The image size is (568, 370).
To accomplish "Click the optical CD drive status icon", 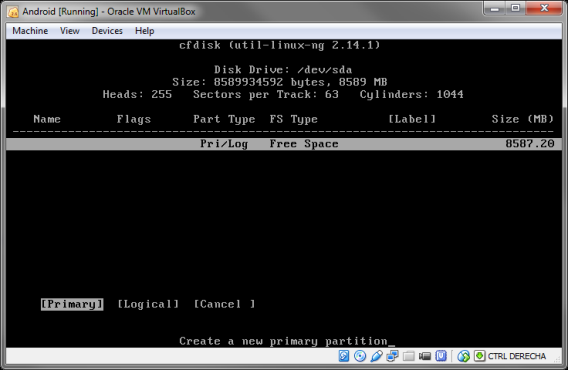I will click(x=360, y=356).
